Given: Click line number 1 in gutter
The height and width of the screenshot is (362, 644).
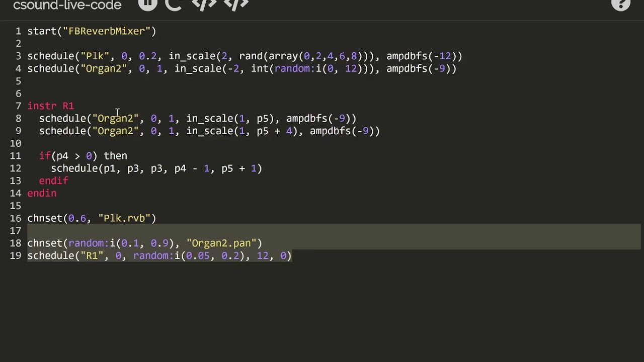Looking at the screenshot, I should [x=18, y=31].
